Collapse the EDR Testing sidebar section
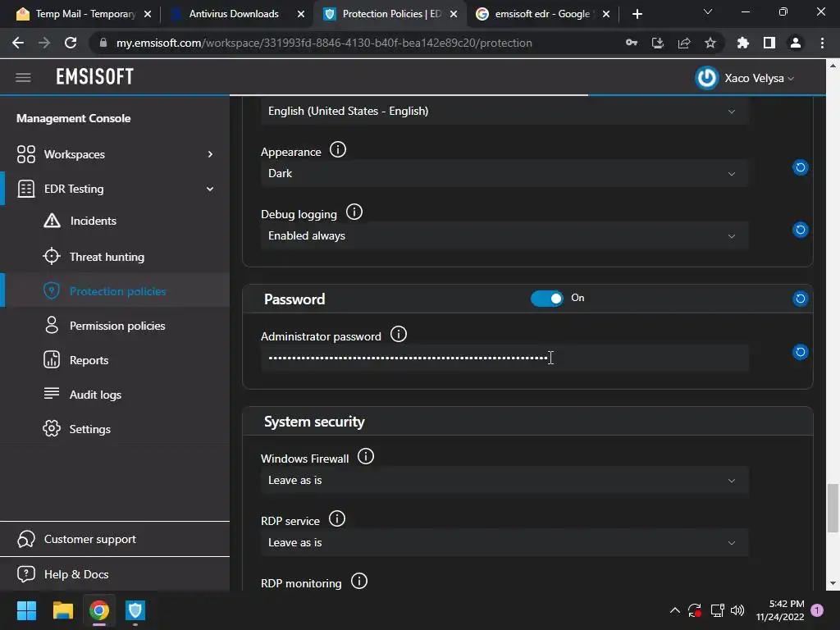 pos(115,189)
